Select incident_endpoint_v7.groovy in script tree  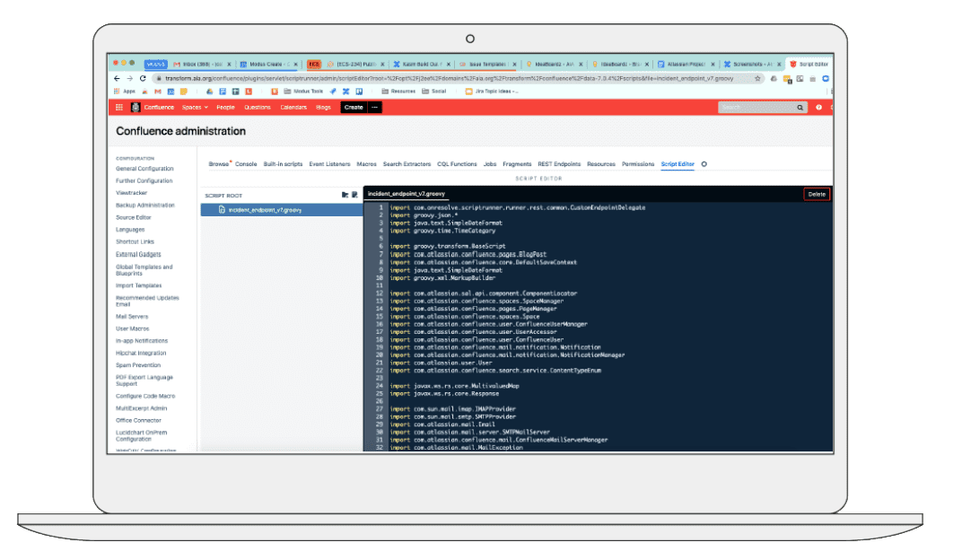tap(282, 210)
